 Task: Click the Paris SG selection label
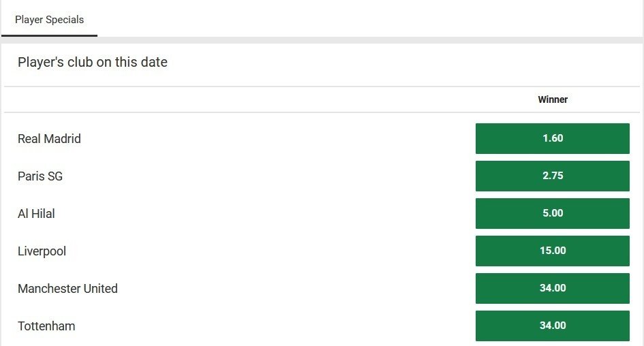[x=40, y=176]
